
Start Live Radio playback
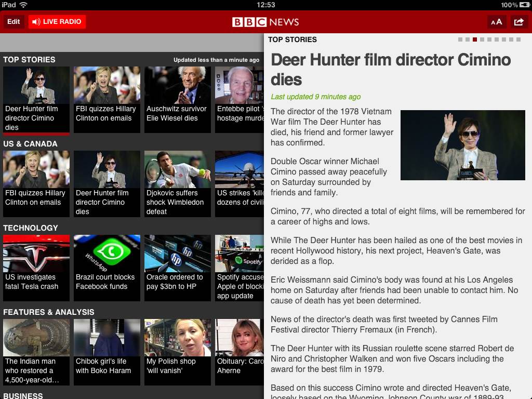click(57, 22)
